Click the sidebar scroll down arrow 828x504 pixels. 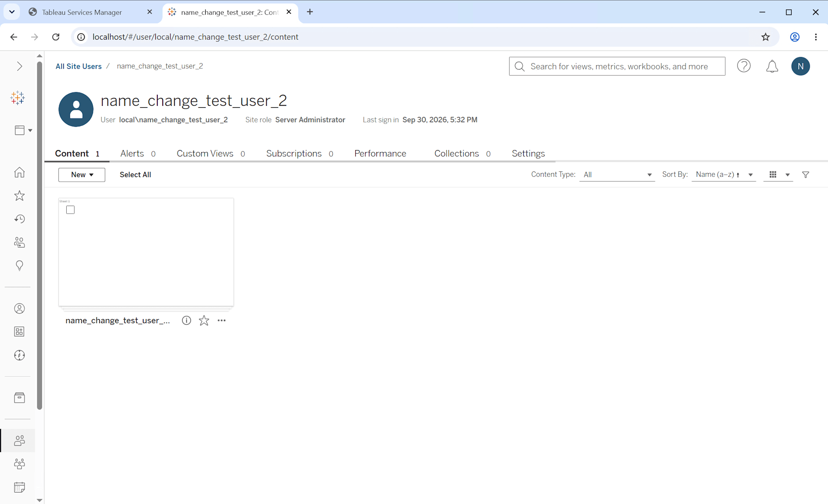point(40,500)
